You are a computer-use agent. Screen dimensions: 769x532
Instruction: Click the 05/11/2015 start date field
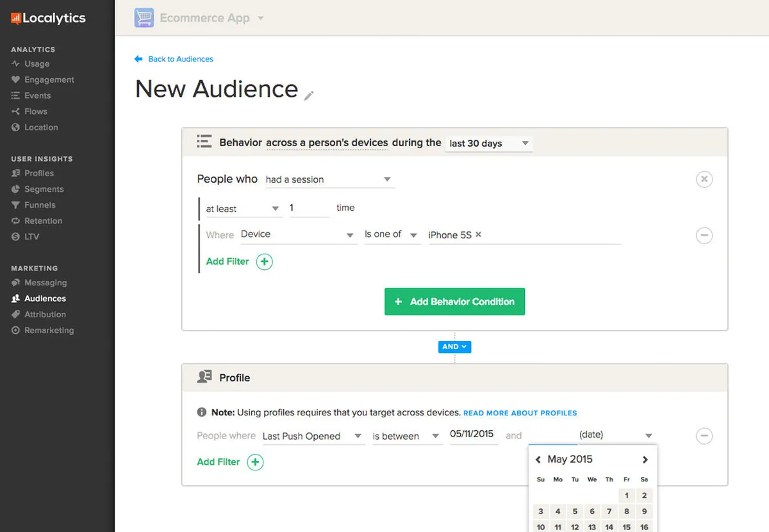pyautogui.click(x=474, y=435)
